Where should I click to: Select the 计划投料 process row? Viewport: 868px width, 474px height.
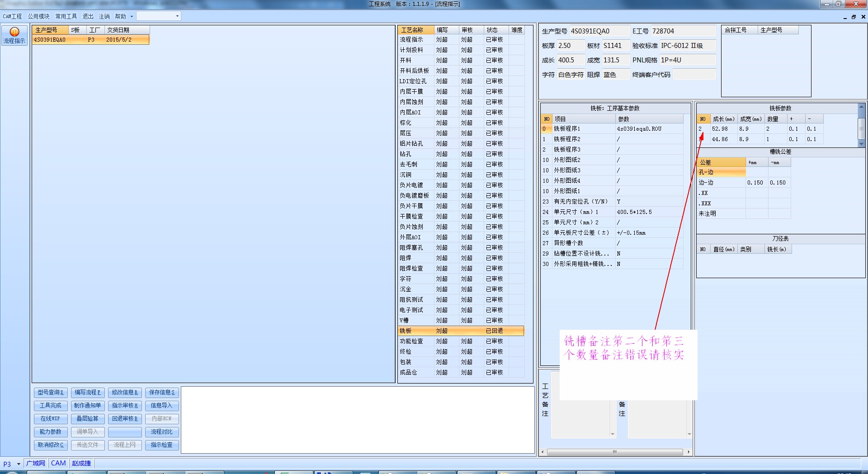tap(461, 50)
